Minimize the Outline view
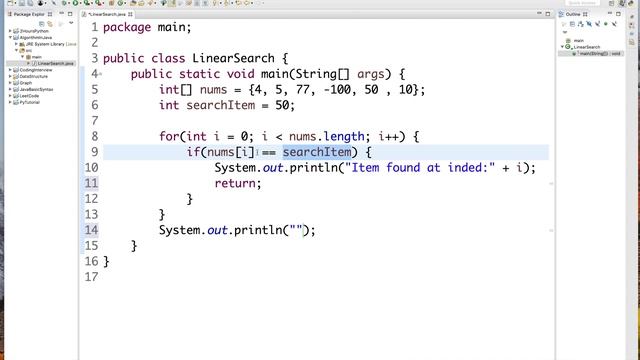The image size is (640, 360). tap(610, 13)
